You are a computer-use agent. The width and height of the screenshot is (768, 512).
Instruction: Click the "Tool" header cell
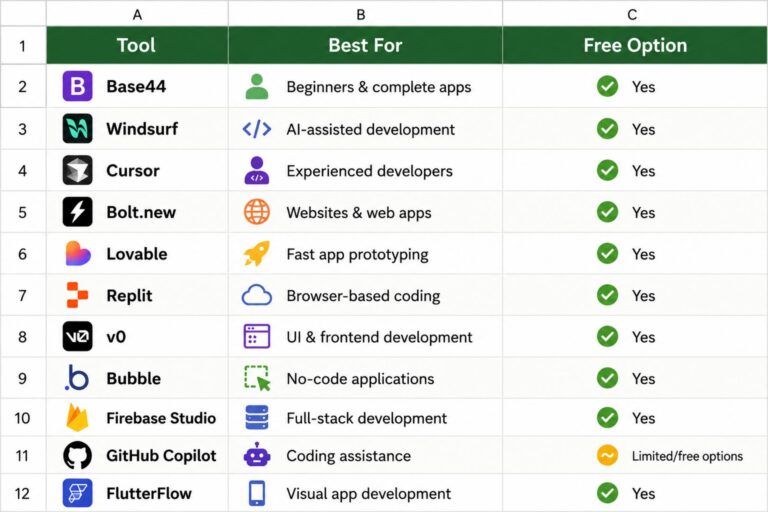pyautogui.click(x=137, y=45)
